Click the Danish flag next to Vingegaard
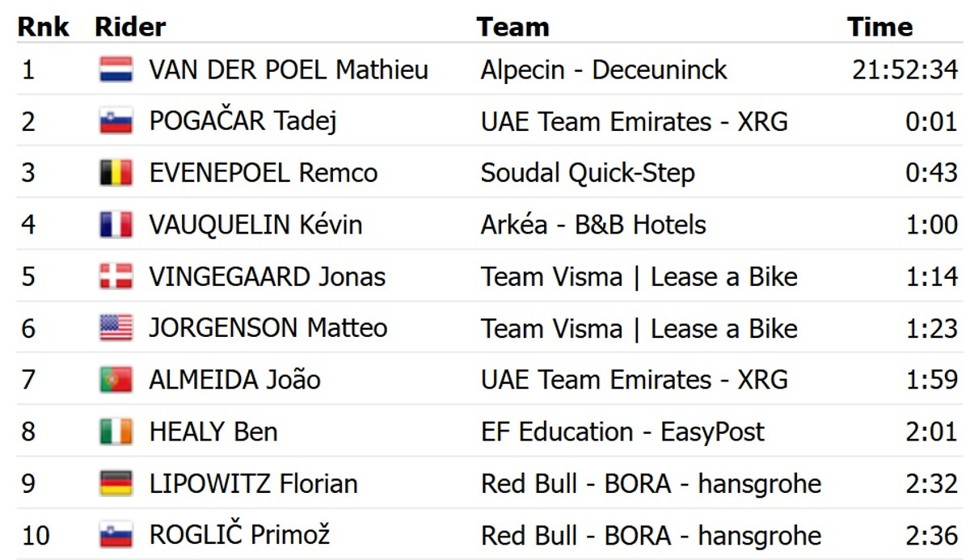The height and width of the screenshot is (560, 970). [x=116, y=276]
